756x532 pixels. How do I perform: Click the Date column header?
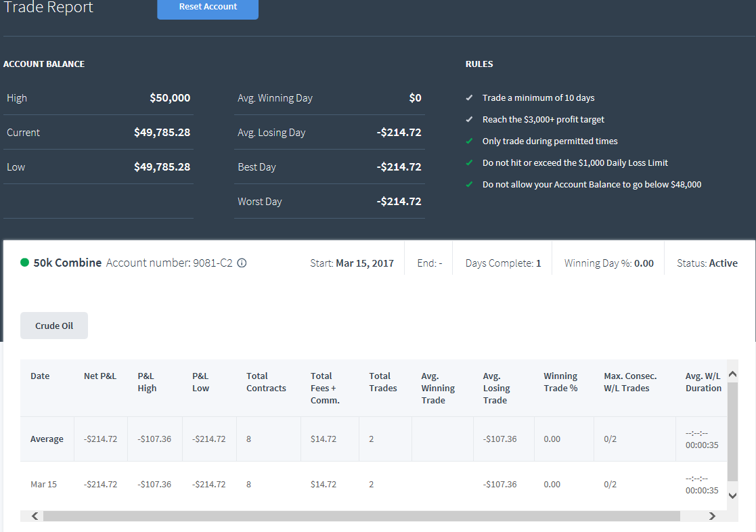click(x=40, y=376)
